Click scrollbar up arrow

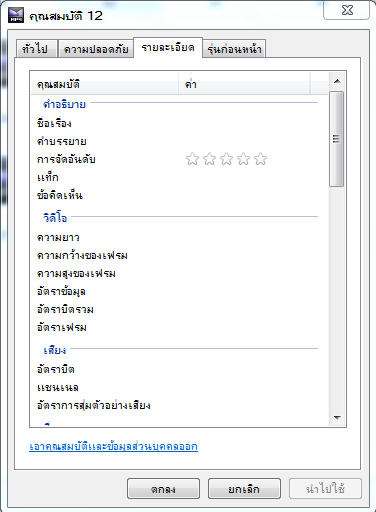[x=337, y=81]
